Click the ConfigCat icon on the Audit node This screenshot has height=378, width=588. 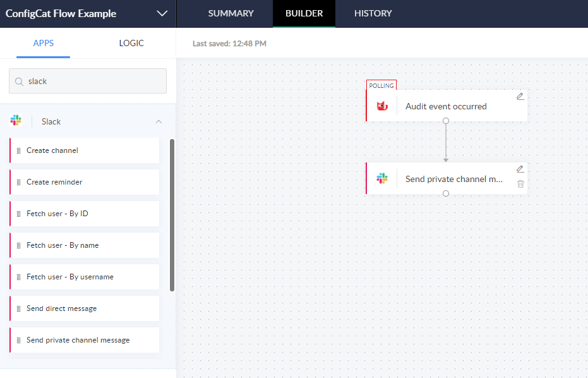pos(382,106)
